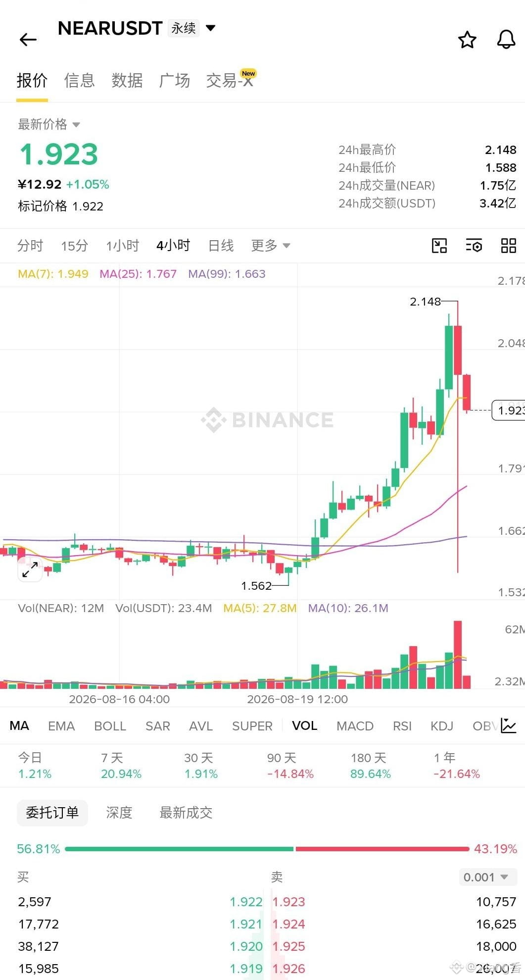Select the 日线 chart interval
525x980 pixels.
point(221,246)
